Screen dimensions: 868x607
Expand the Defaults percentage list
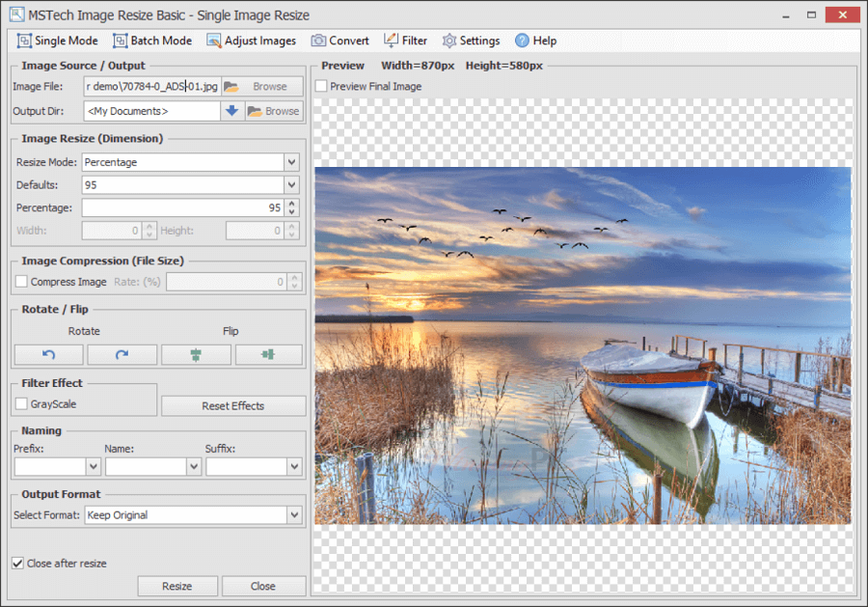[290, 184]
